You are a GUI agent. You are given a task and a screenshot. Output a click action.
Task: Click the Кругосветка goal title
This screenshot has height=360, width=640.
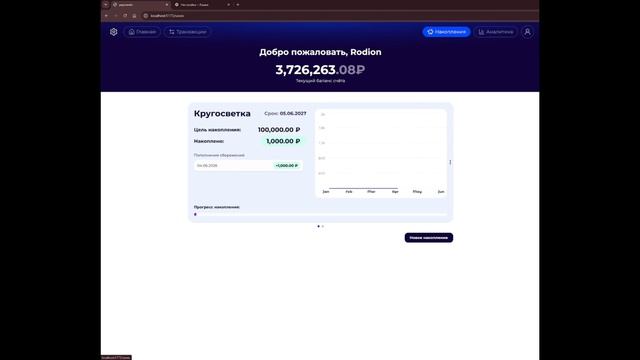click(222, 113)
